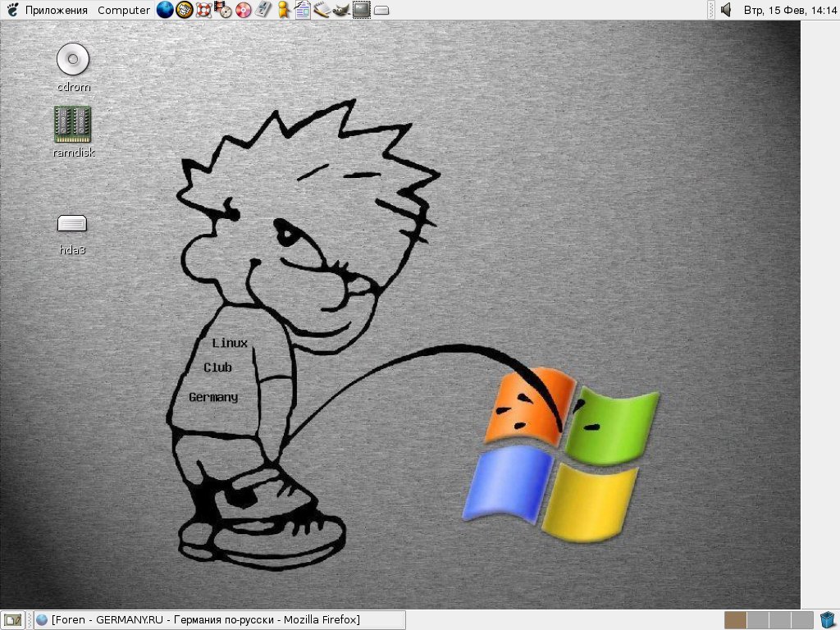Launch the document word processor icon
Screen dimensions: 840x630
pos(303,10)
